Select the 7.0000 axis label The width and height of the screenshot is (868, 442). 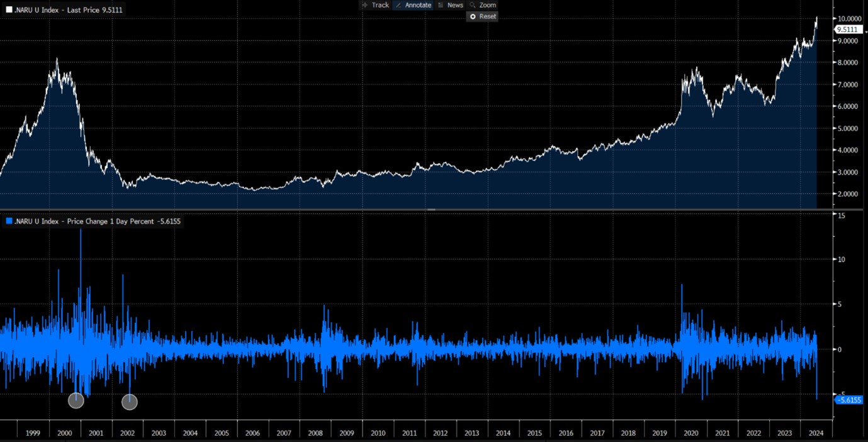tap(848, 84)
